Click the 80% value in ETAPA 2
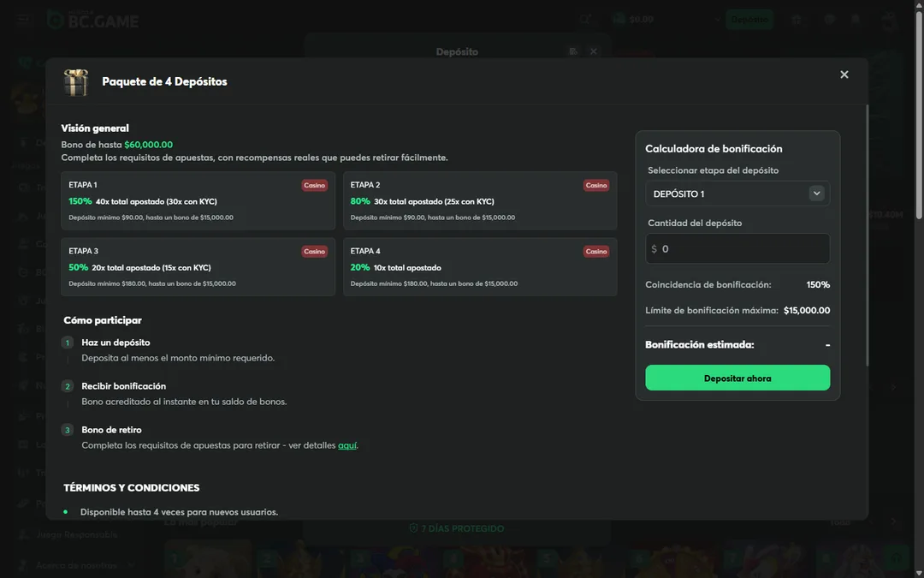The image size is (924, 578). pyautogui.click(x=360, y=201)
